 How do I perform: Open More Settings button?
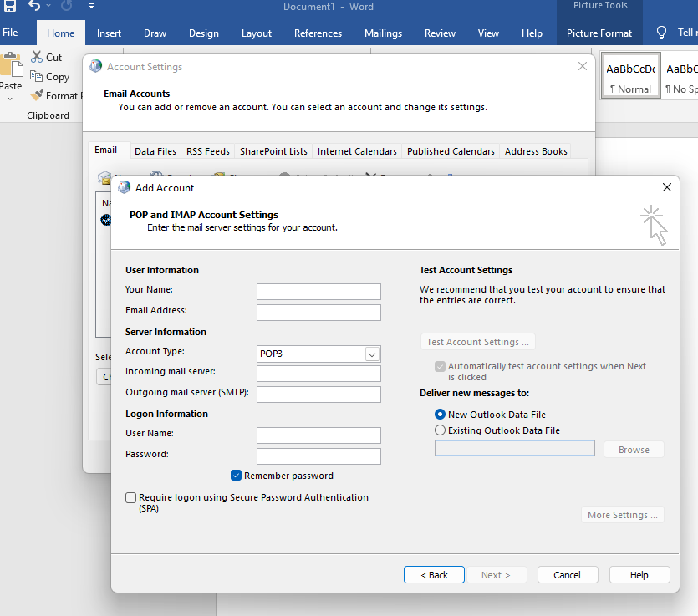[x=622, y=515]
